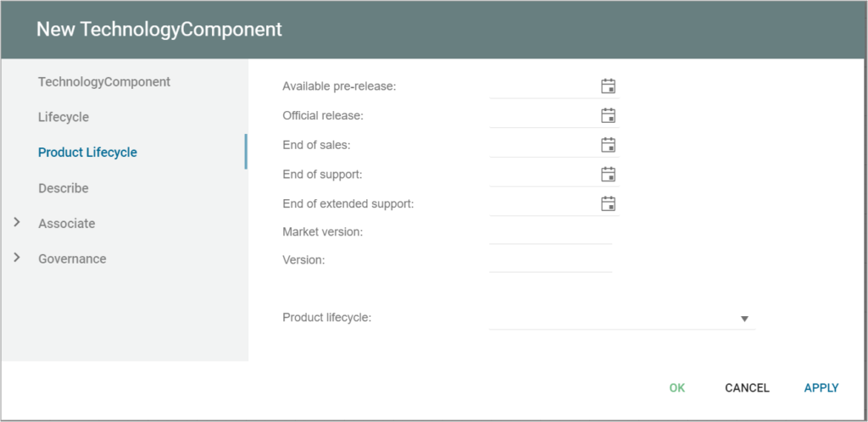
Task: Select the Product Lifecycle tab
Action: pos(87,153)
